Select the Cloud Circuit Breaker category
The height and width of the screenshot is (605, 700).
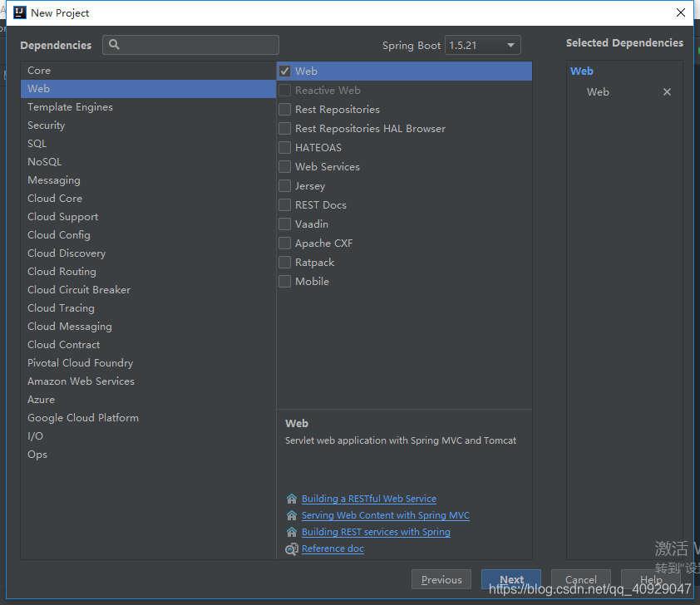click(x=148, y=290)
